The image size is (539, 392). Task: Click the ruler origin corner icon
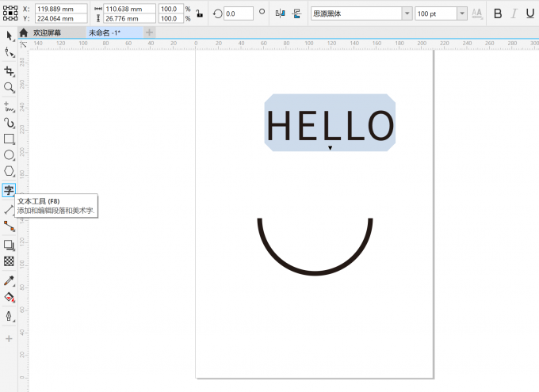(23, 44)
